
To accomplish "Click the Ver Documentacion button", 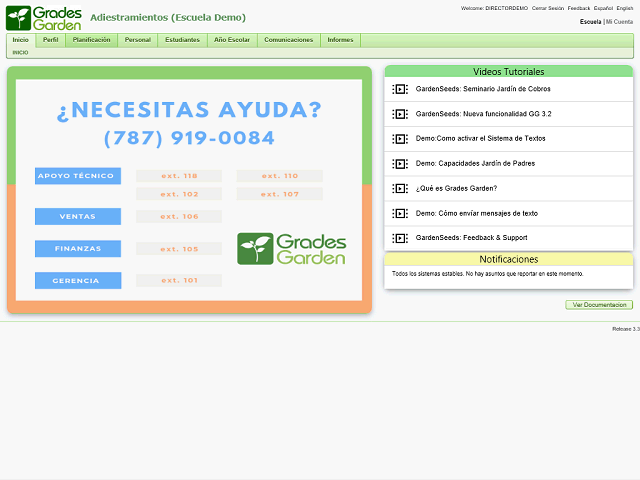I will [x=599, y=305].
